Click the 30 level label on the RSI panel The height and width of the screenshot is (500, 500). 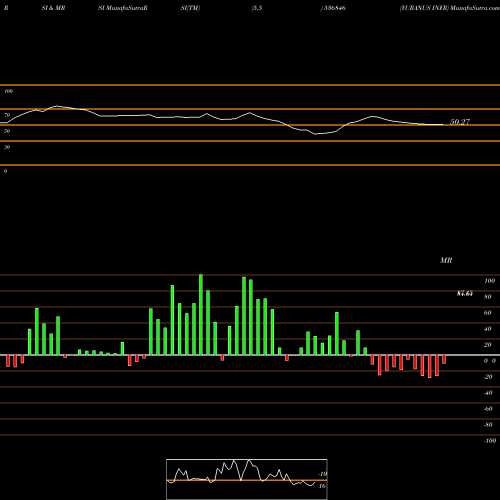pos(7,147)
